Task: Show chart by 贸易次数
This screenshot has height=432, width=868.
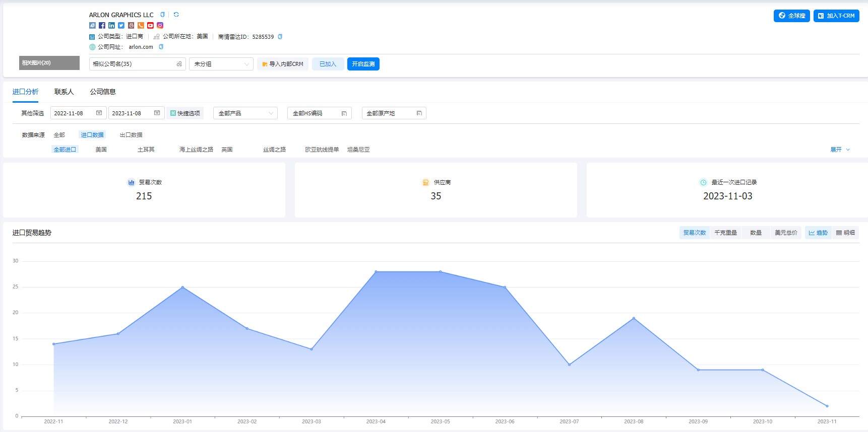Action: (x=695, y=233)
